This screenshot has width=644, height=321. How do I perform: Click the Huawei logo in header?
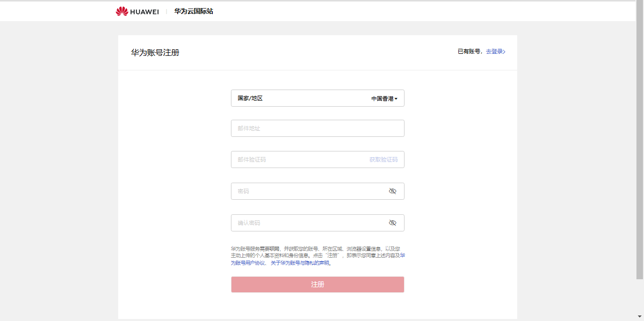(137, 11)
